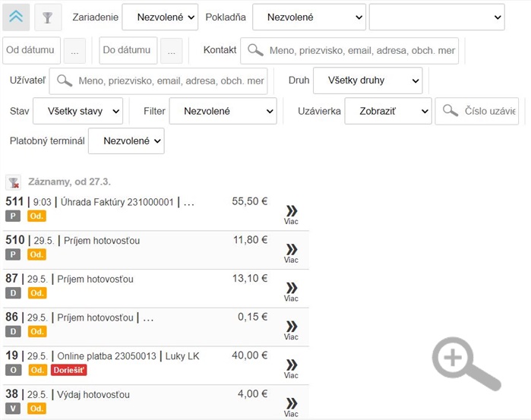
Task: Open the Platobný terminál dropdown
Action: (x=126, y=141)
